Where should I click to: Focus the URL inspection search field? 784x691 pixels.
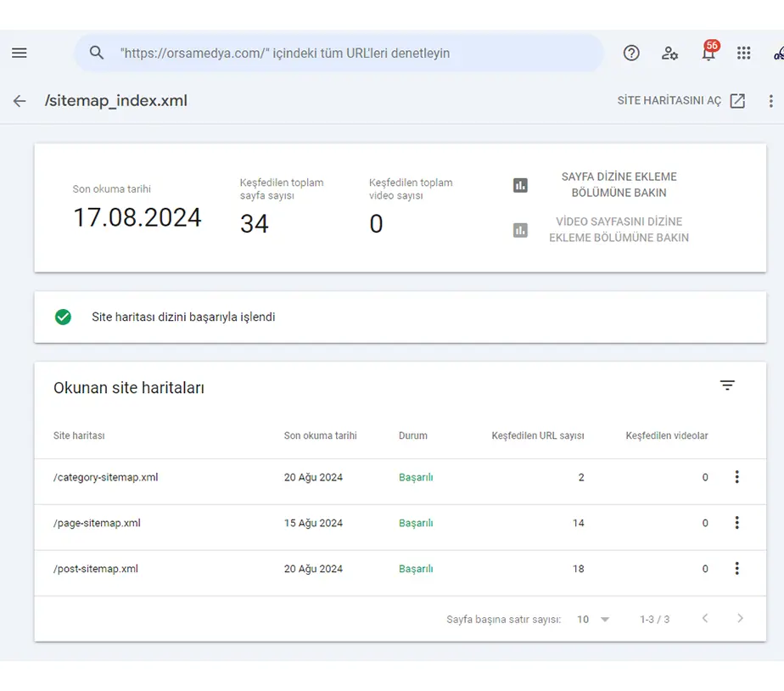tap(339, 53)
